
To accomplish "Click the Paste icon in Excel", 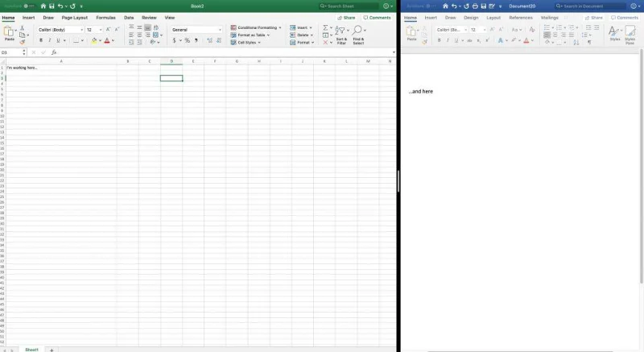I will click(x=10, y=32).
